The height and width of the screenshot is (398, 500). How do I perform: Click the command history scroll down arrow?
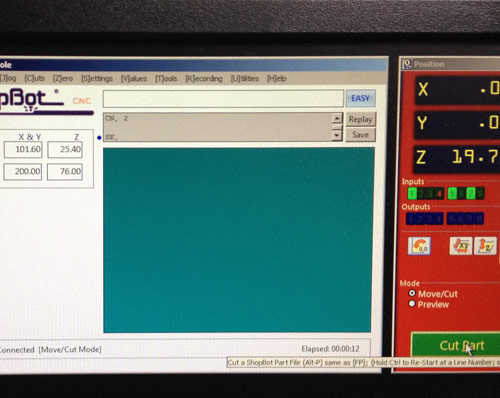[337, 135]
